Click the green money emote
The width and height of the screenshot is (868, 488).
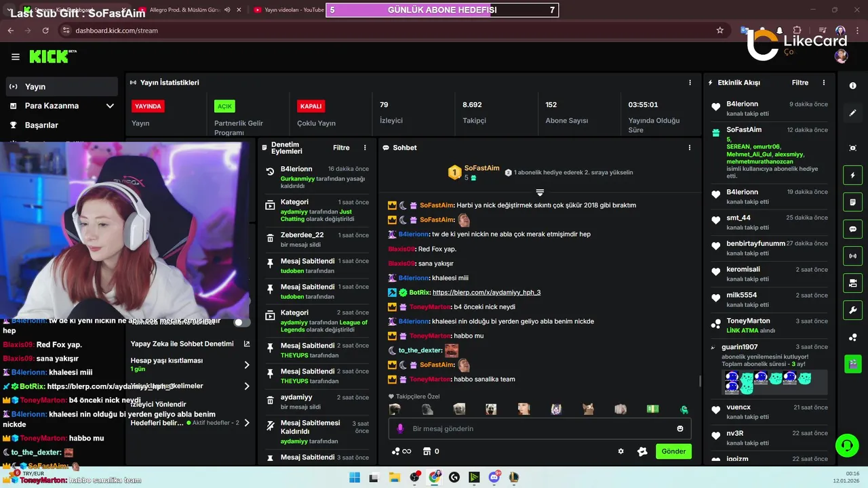tap(652, 409)
